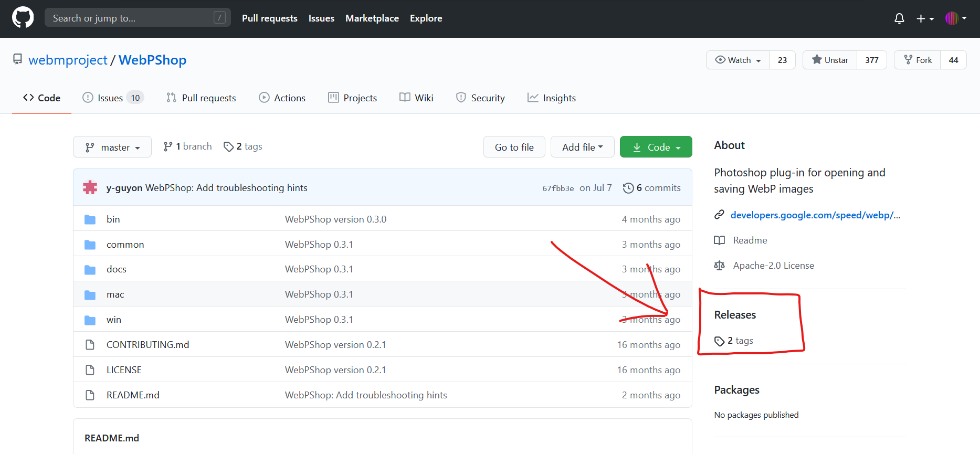Open Pull requests in top navigation
Screen dimensions: 980x454
tap(270, 18)
